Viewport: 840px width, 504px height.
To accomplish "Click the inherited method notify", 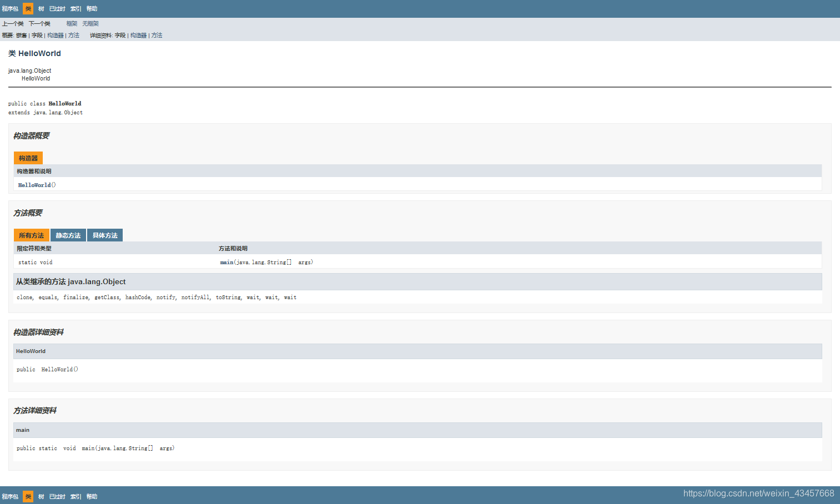I will coord(165,298).
